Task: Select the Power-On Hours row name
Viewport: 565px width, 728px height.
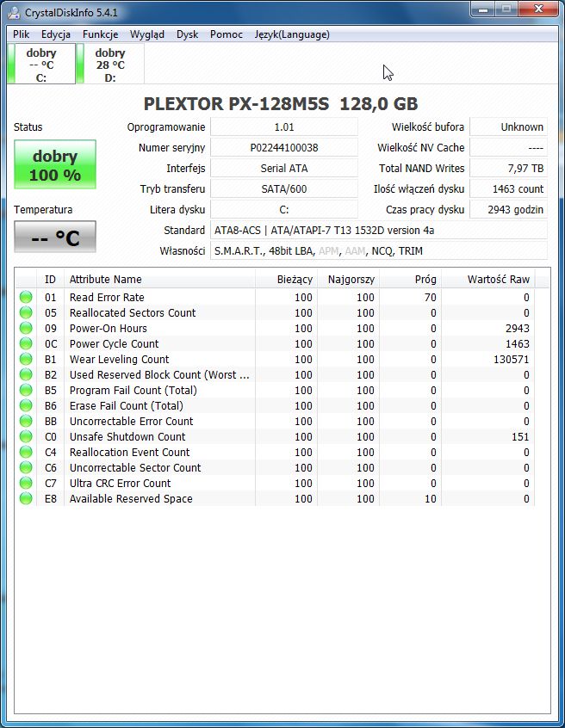Action: click(109, 328)
